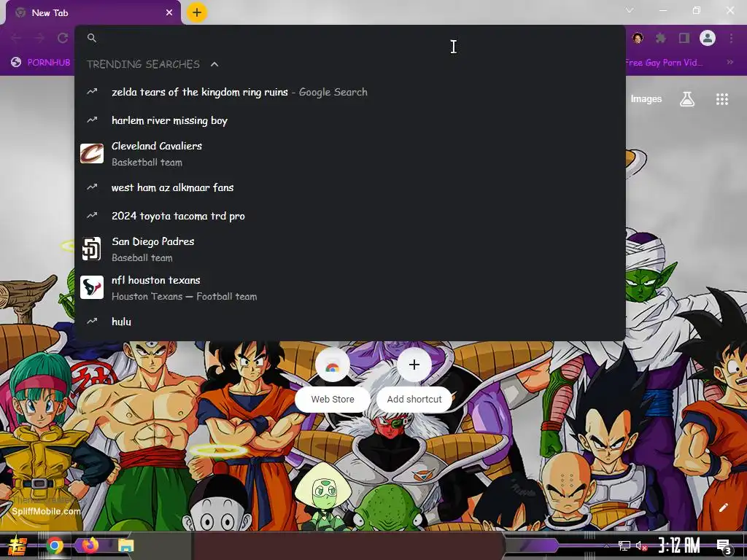
Task: Open the clock showing 3:12 AM
Action: [x=679, y=545]
